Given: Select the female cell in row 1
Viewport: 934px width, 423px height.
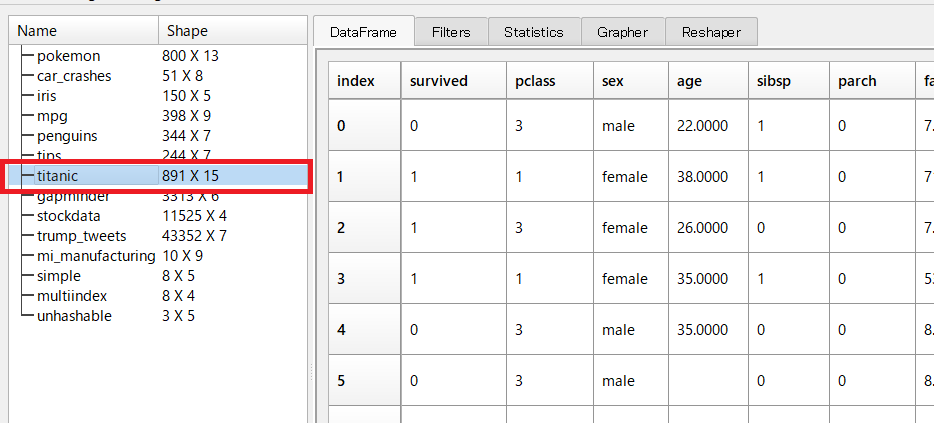Looking at the screenshot, I should coord(625,177).
